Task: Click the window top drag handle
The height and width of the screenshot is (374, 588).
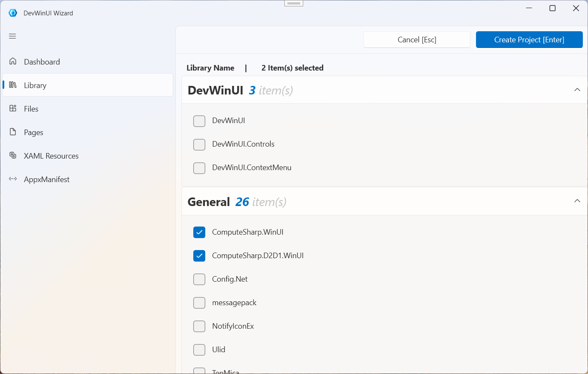Action: tap(294, 3)
